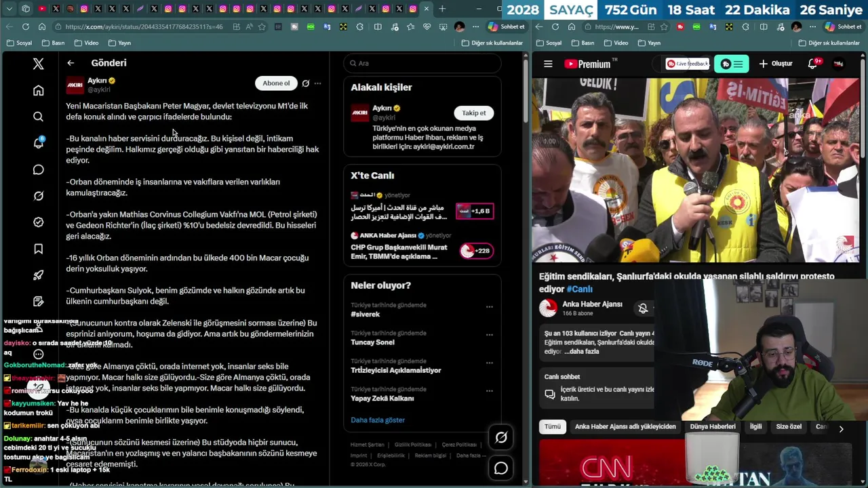Open YouTube hamburger guide menu
868x488 pixels.
pos(548,64)
